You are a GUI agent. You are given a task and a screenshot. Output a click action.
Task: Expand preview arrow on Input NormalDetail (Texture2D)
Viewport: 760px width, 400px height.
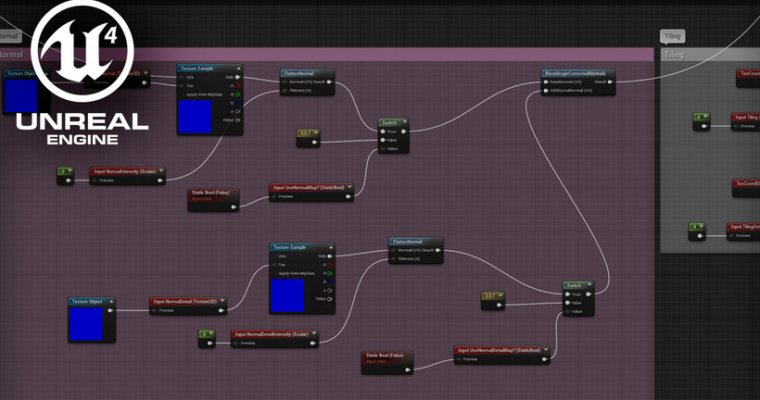(x=222, y=301)
